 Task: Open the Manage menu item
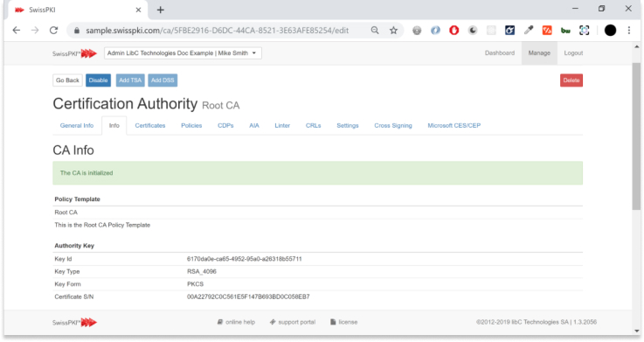click(x=539, y=53)
